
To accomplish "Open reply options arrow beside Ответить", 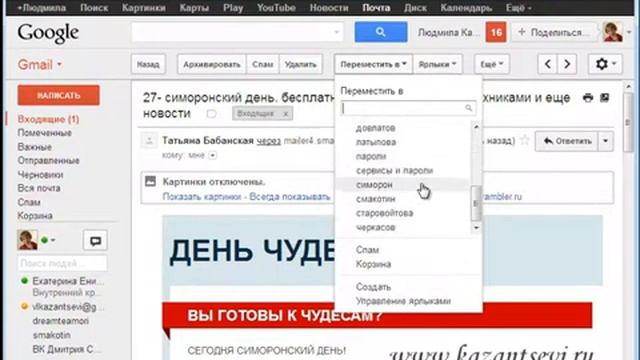I will pyautogui.click(x=605, y=141).
